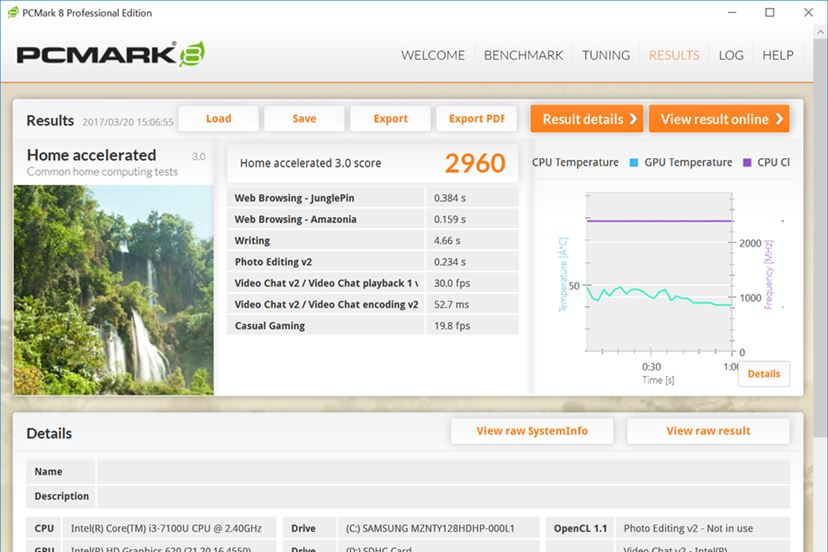Click arrow on View result online button

779,119
